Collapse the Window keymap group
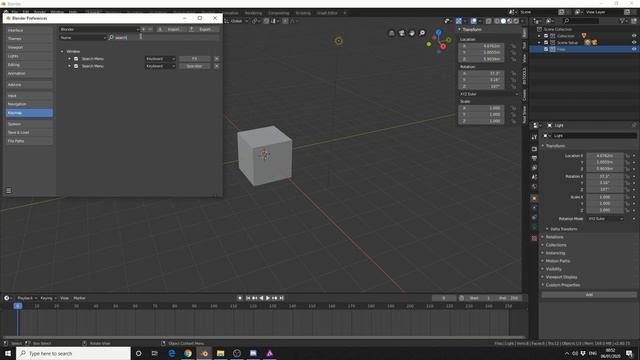Image resolution: width=640 pixels, height=360 pixels. click(x=62, y=51)
